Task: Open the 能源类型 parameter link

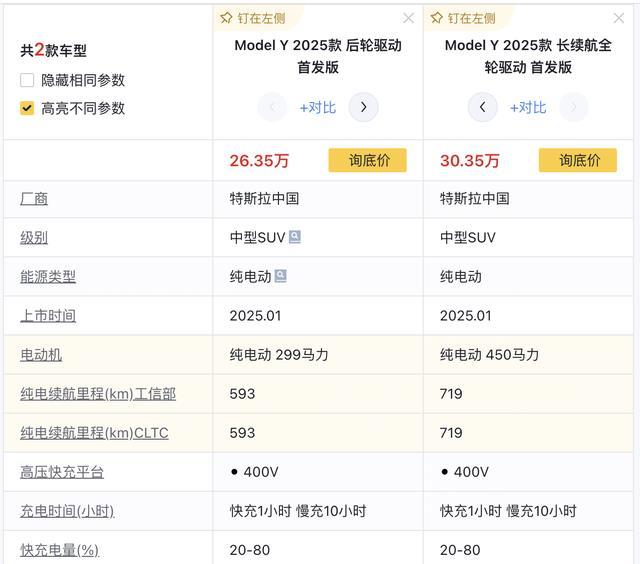Action: click(48, 277)
